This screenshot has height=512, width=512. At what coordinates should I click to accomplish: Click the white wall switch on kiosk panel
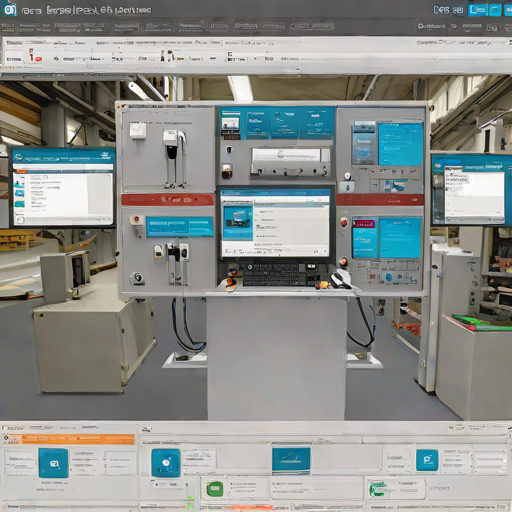point(138,130)
